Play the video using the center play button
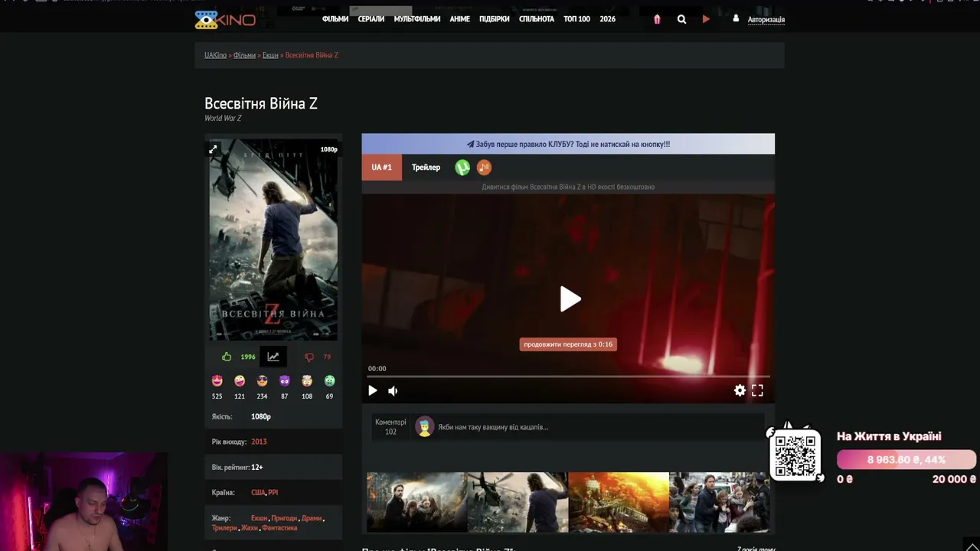Screen dimensions: 980x551 [x=570, y=299]
